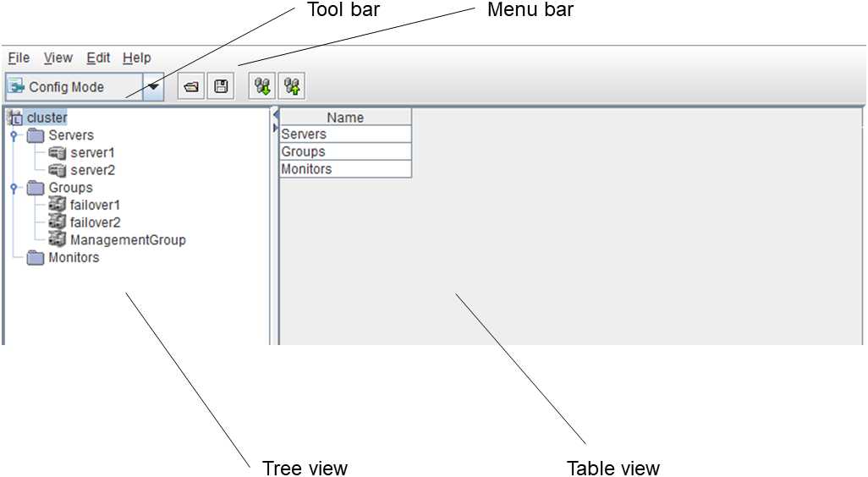Image resolution: width=868 pixels, height=477 pixels.
Task: Click the ManagementGroup group icon
Action: [x=58, y=240]
